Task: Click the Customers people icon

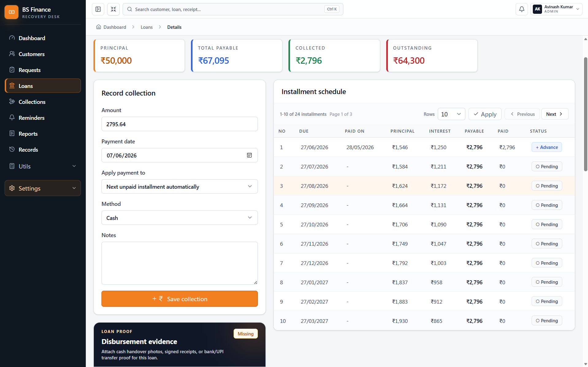Action: tap(12, 54)
